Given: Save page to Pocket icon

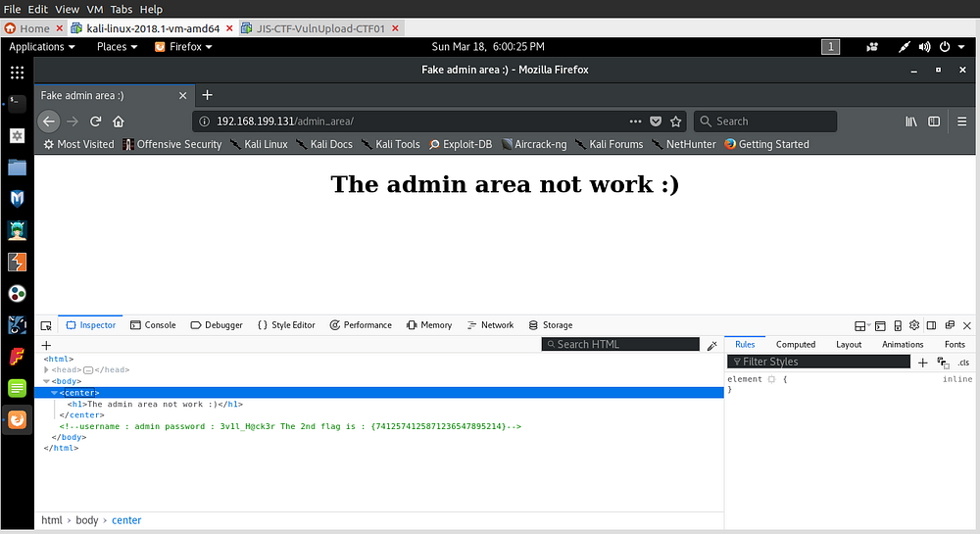Looking at the screenshot, I should (656, 121).
